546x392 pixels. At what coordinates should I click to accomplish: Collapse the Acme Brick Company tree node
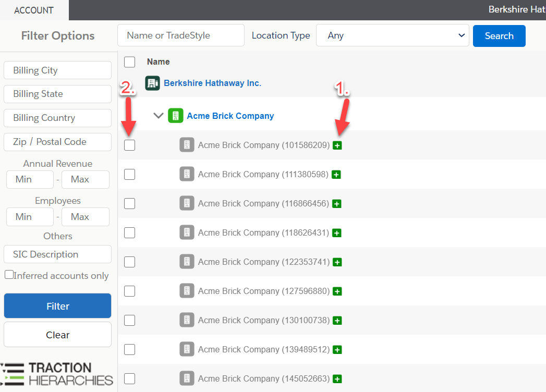pyautogui.click(x=159, y=116)
